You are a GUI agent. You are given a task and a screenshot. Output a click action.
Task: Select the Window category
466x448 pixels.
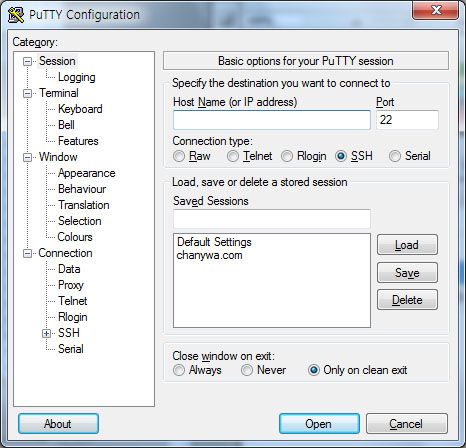58,157
